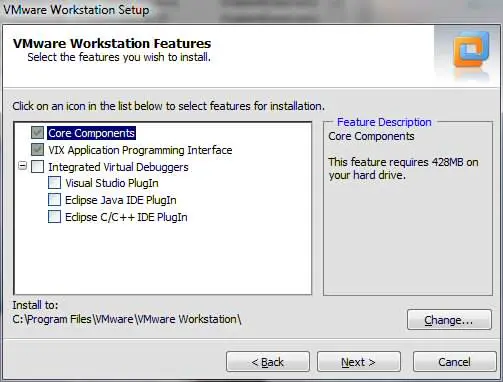Toggle the Core Components checkbox
The width and height of the screenshot is (503, 382).
(x=37, y=133)
